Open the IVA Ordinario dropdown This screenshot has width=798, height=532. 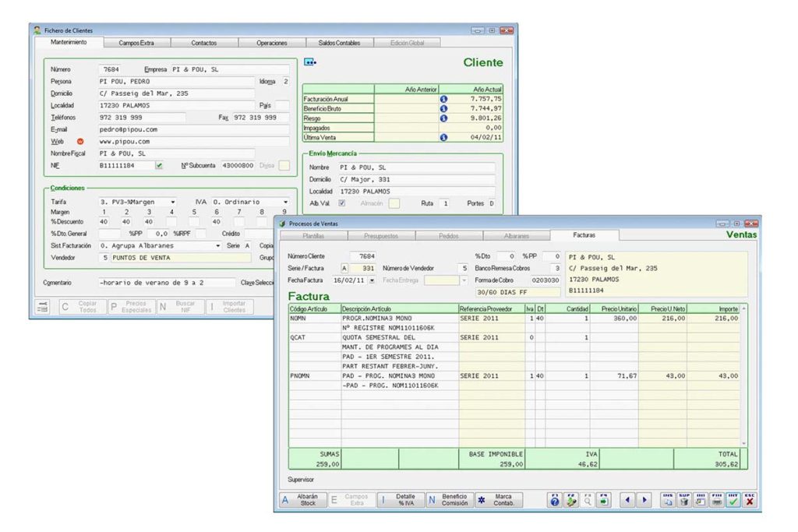point(285,202)
